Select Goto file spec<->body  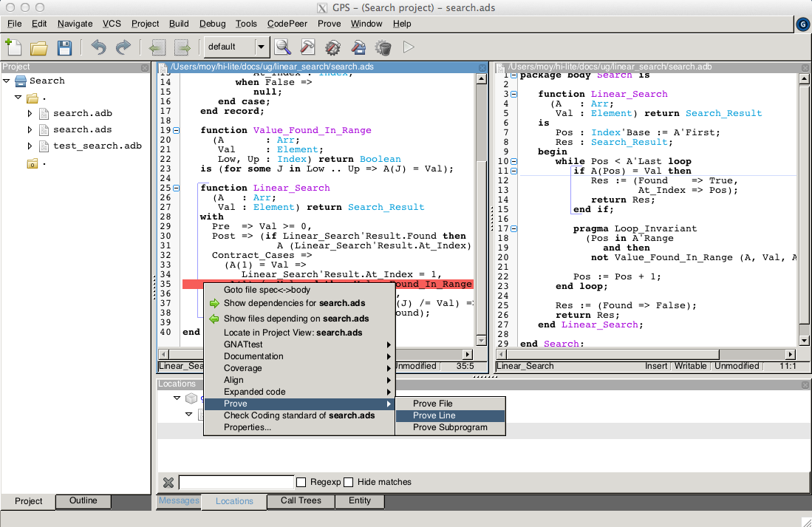[299, 290]
